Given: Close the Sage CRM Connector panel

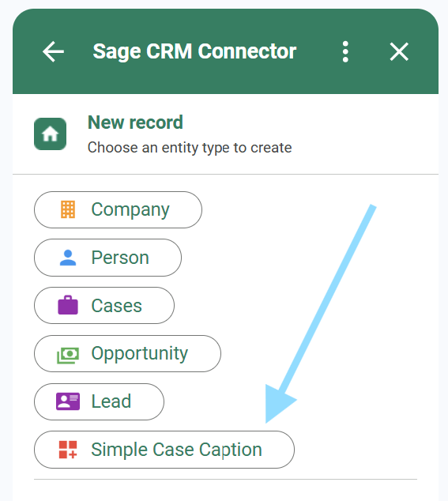Looking at the screenshot, I should (x=399, y=51).
